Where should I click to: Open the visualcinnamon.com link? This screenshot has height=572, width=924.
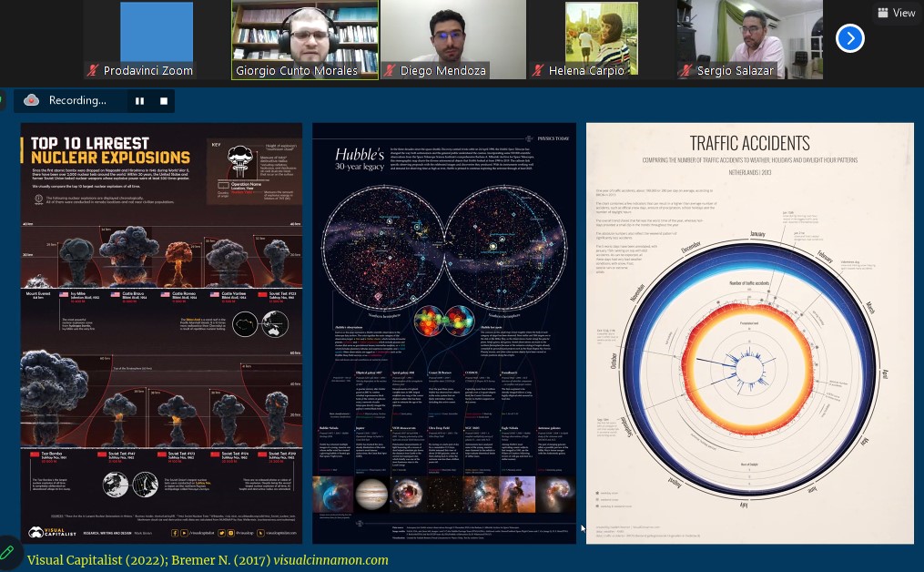coord(330,560)
